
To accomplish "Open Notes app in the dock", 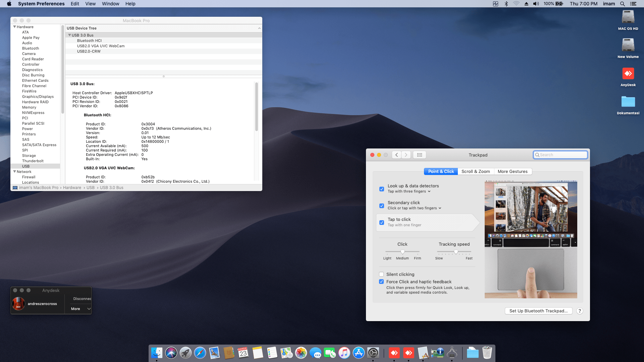I will 258,353.
